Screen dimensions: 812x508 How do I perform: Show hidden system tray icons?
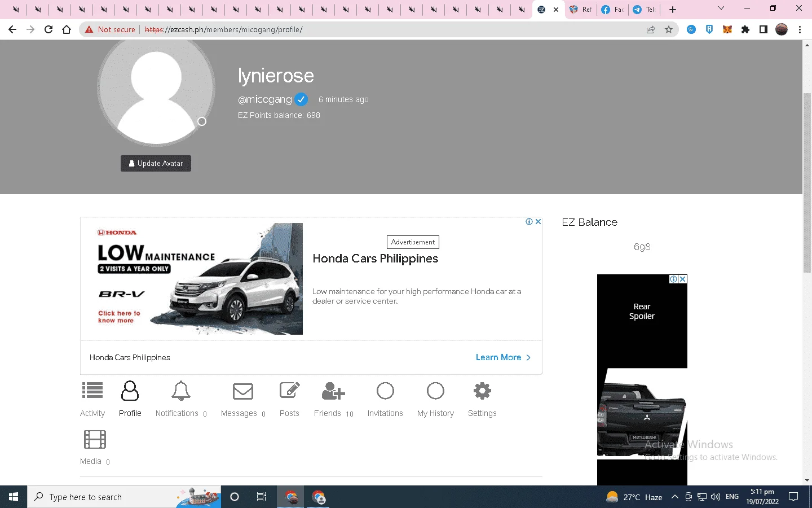pyautogui.click(x=674, y=497)
